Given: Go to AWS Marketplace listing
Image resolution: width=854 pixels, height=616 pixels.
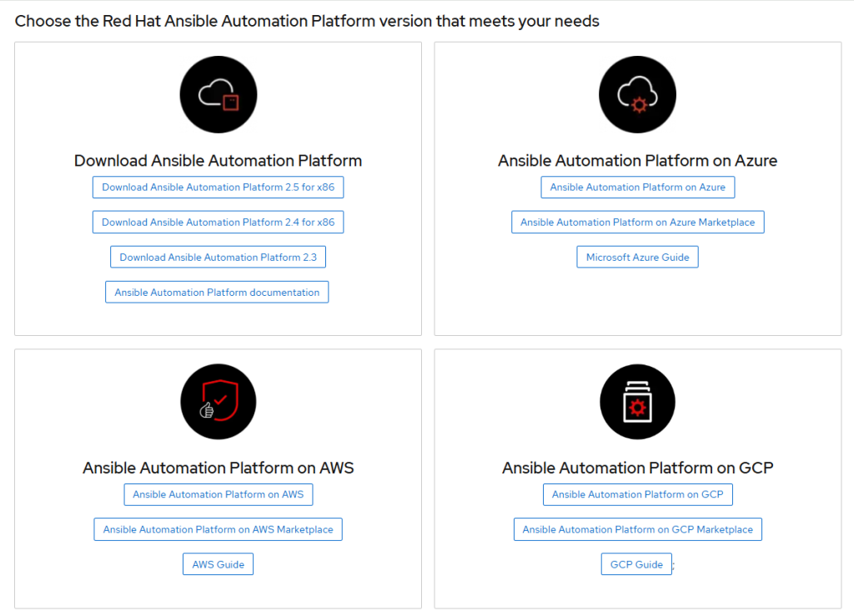Looking at the screenshot, I should click(x=218, y=529).
